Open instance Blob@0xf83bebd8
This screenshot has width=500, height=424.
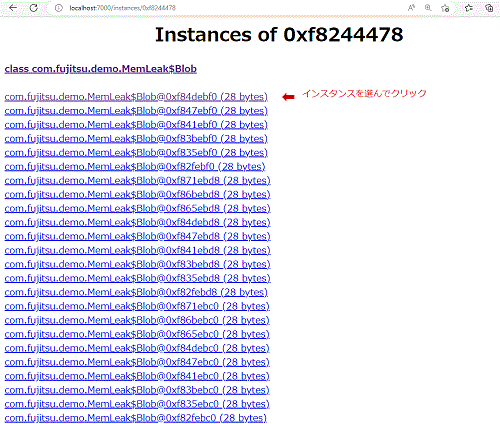[137, 265]
